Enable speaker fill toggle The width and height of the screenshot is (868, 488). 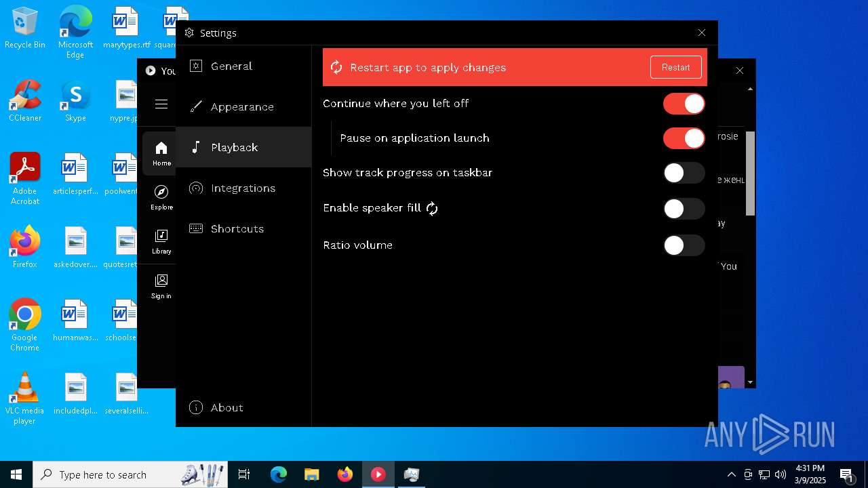[x=684, y=209]
